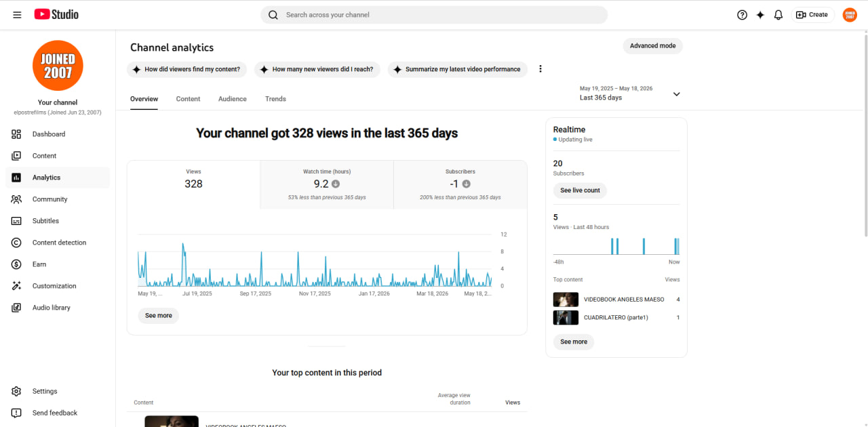This screenshot has width=868, height=427.
Task: Click the 'Average view duration' column header
Action: [454, 399]
